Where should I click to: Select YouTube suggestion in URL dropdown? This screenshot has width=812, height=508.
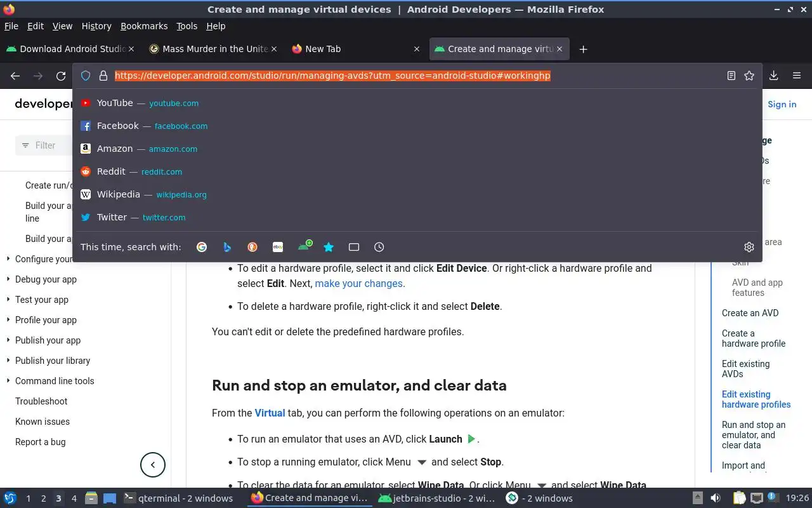[x=417, y=103]
